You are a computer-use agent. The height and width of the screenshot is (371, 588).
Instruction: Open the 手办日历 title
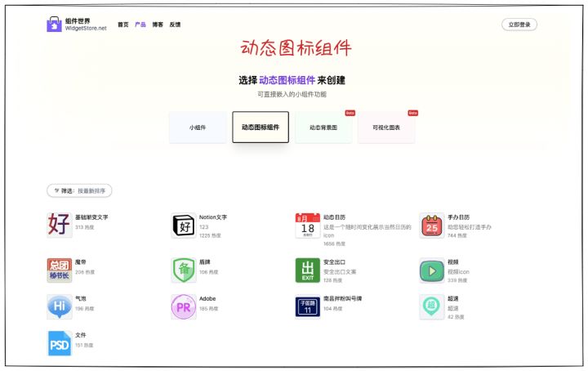tap(459, 217)
